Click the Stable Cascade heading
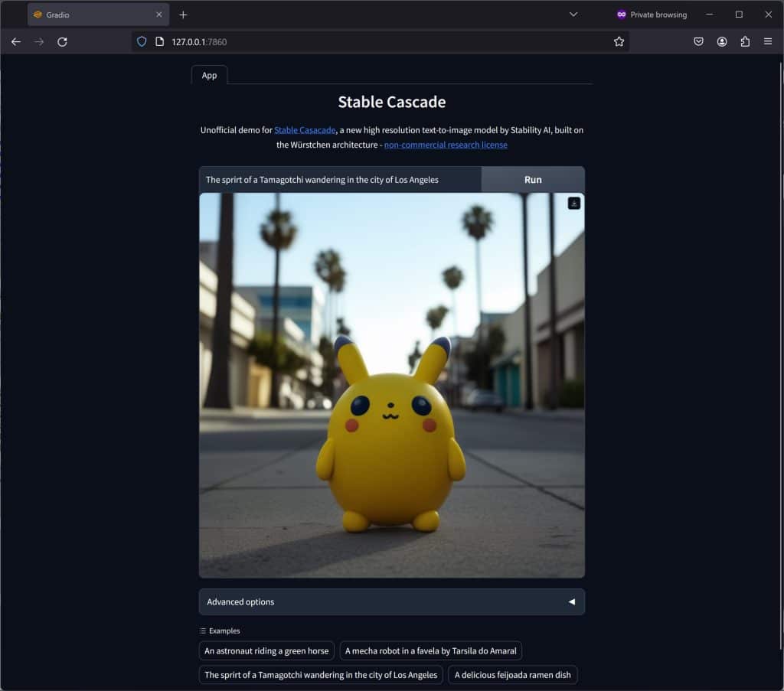784x691 pixels. tap(391, 102)
